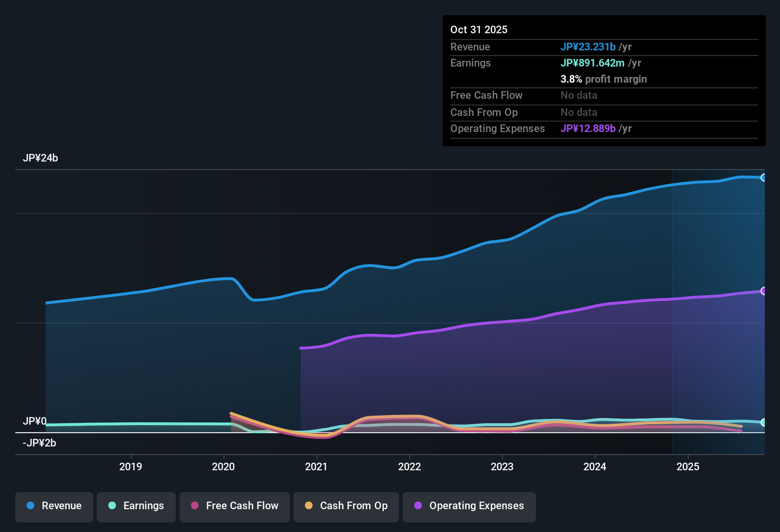
Task: Expand the Cash From Op legend entry
Action: point(346,506)
